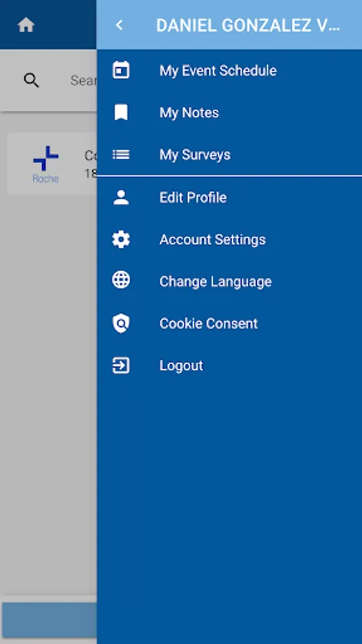The width and height of the screenshot is (362, 644).
Task: Tap the shield icon for Cookie Consent
Action: click(x=121, y=323)
